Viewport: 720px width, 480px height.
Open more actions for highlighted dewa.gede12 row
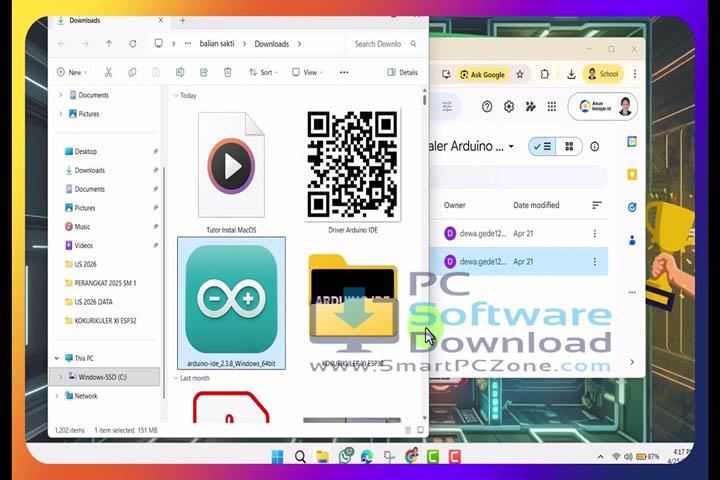pos(595,261)
